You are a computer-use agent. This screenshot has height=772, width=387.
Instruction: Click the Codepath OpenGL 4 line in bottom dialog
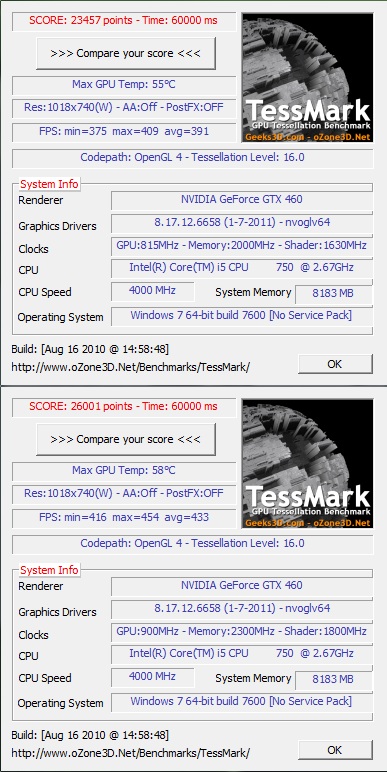coord(193,545)
